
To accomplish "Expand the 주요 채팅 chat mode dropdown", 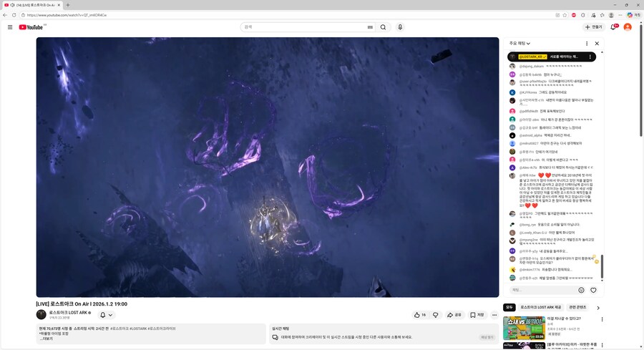I will coord(520,43).
